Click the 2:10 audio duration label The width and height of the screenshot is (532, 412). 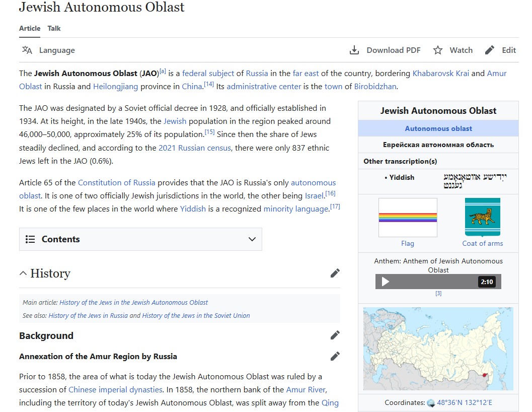487,282
